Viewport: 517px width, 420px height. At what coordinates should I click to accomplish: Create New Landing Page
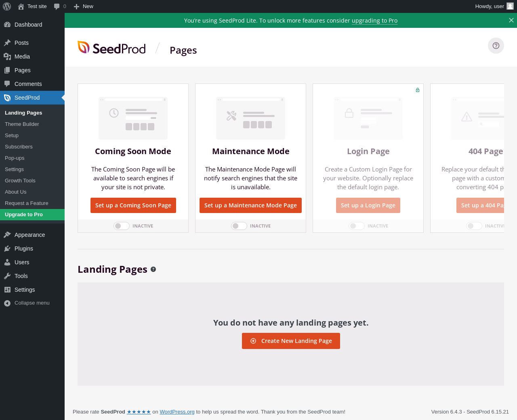pos(291,341)
